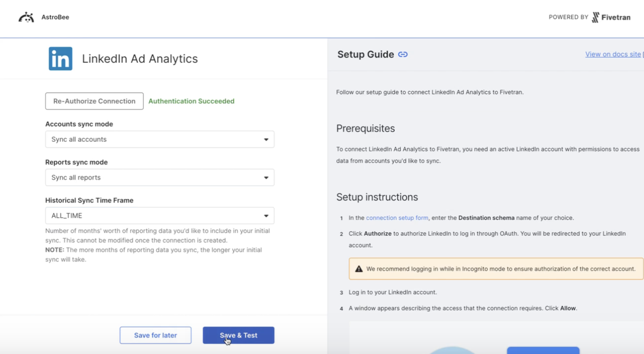Screen dimensions: 644x354
Task: Click Reports sync mode dropdown arrow
Action: pyautogui.click(x=266, y=178)
